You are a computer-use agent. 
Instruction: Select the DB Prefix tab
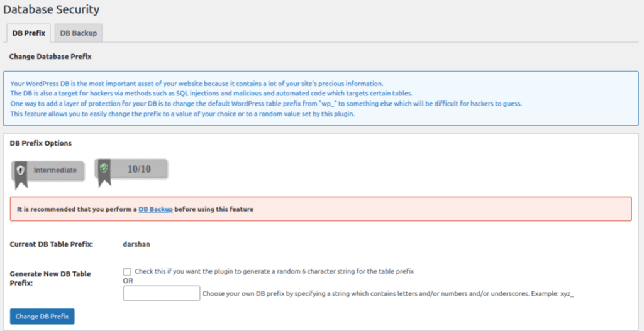point(29,33)
